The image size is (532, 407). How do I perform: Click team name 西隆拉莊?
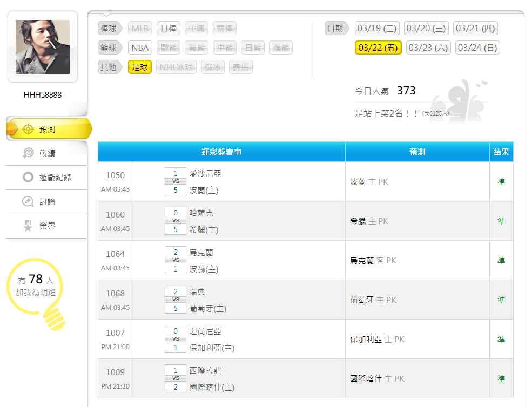pyautogui.click(x=205, y=370)
